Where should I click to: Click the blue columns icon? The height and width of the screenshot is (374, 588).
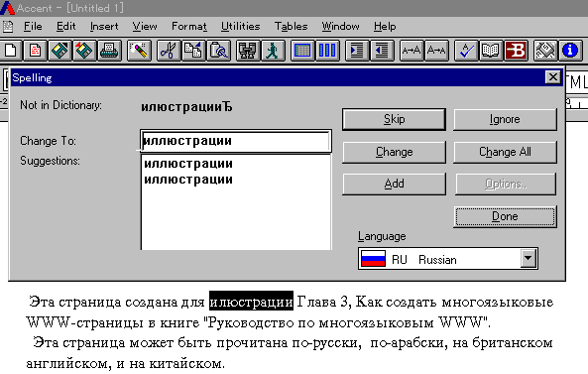coord(327,51)
